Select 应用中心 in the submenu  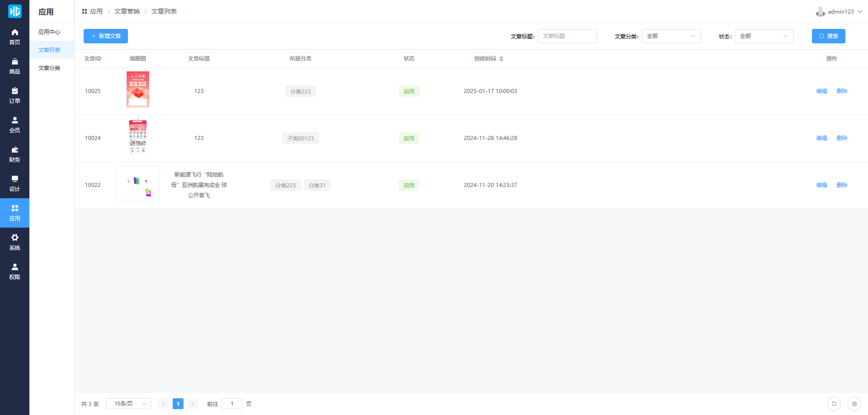pyautogui.click(x=49, y=32)
